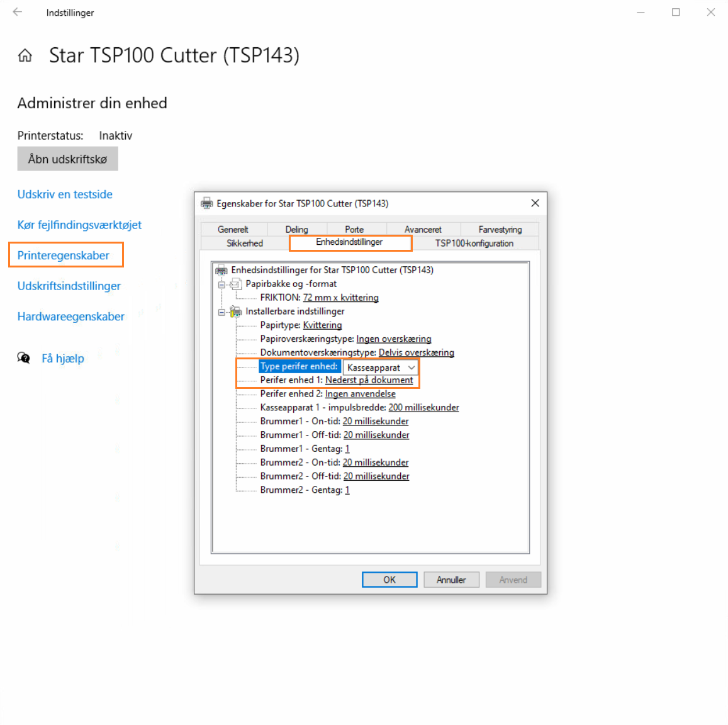This screenshot has height=725, width=728.
Task: Click Brummer1 Gentag value 1
Action: tap(347, 449)
